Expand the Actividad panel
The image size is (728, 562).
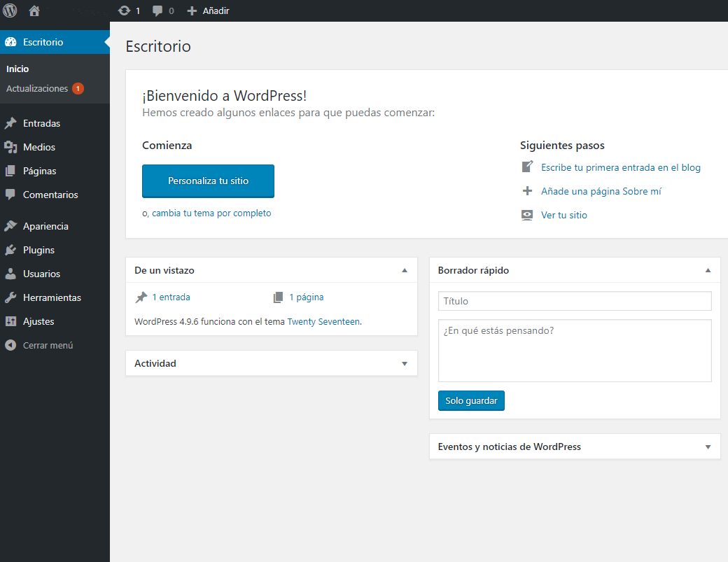pyautogui.click(x=404, y=364)
